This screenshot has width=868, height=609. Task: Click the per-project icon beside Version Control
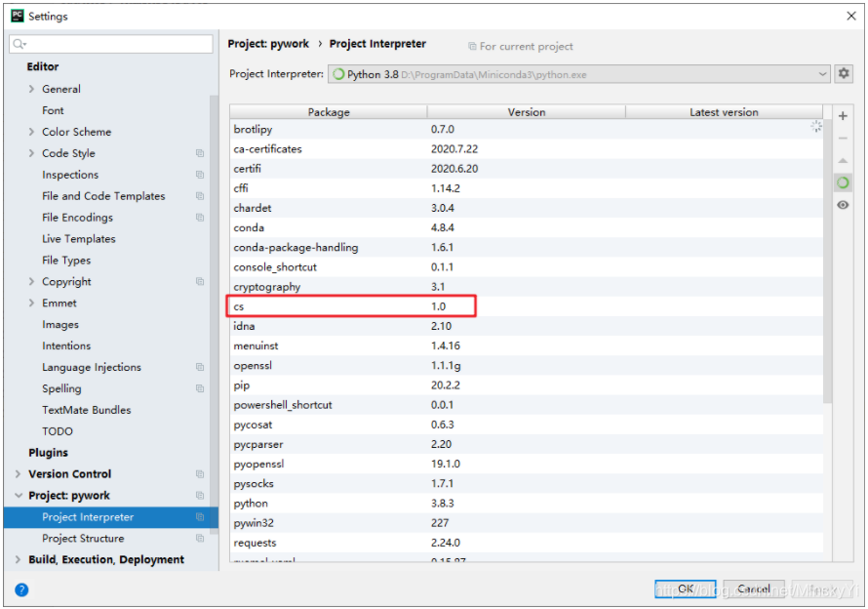(200, 474)
